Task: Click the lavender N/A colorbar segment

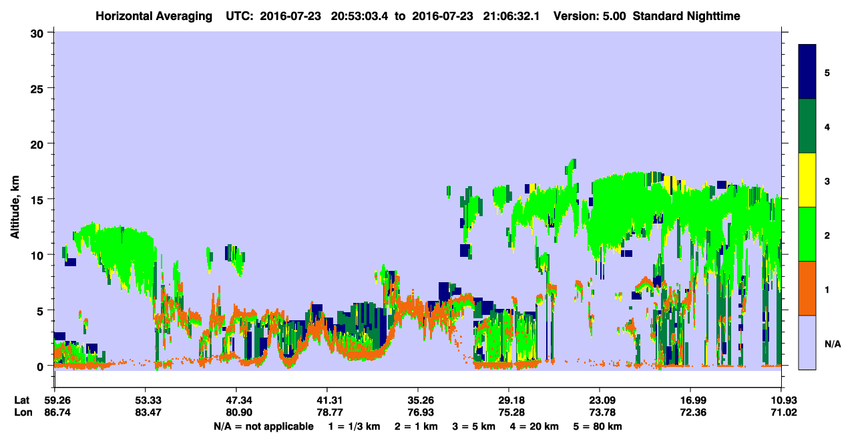Action: coord(807,342)
